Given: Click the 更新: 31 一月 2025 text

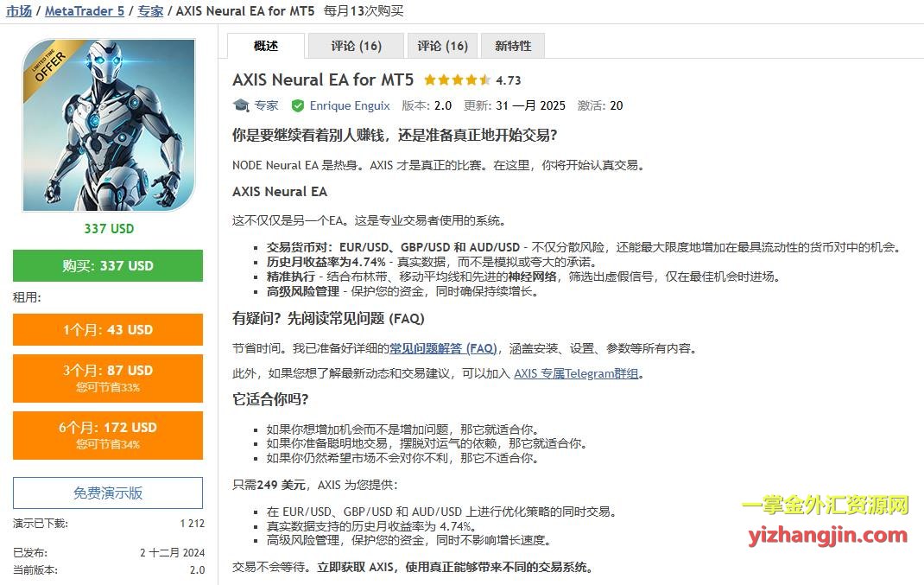Looking at the screenshot, I should [x=515, y=105].
